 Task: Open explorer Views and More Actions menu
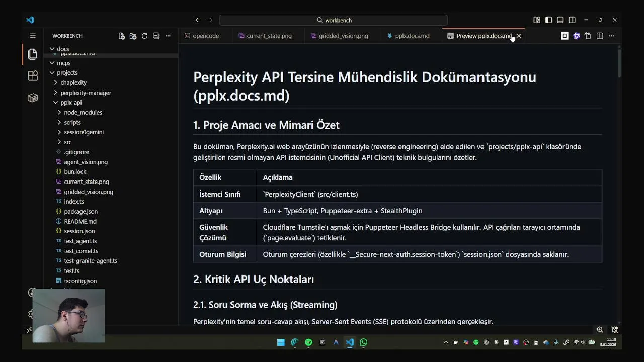168,36
